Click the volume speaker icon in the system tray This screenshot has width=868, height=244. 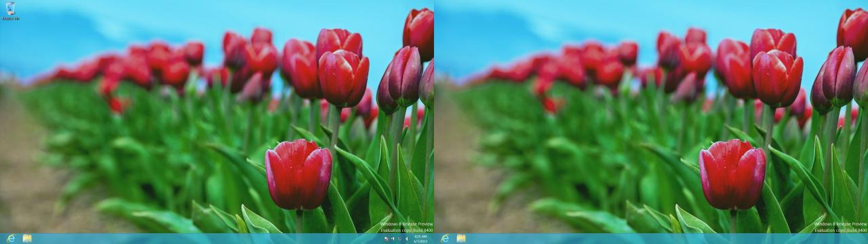coord(407,239)
